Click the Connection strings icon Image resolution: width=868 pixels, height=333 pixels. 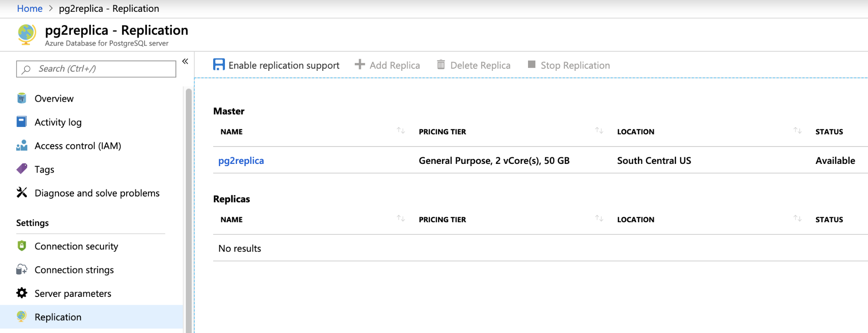tap(22, 270)
